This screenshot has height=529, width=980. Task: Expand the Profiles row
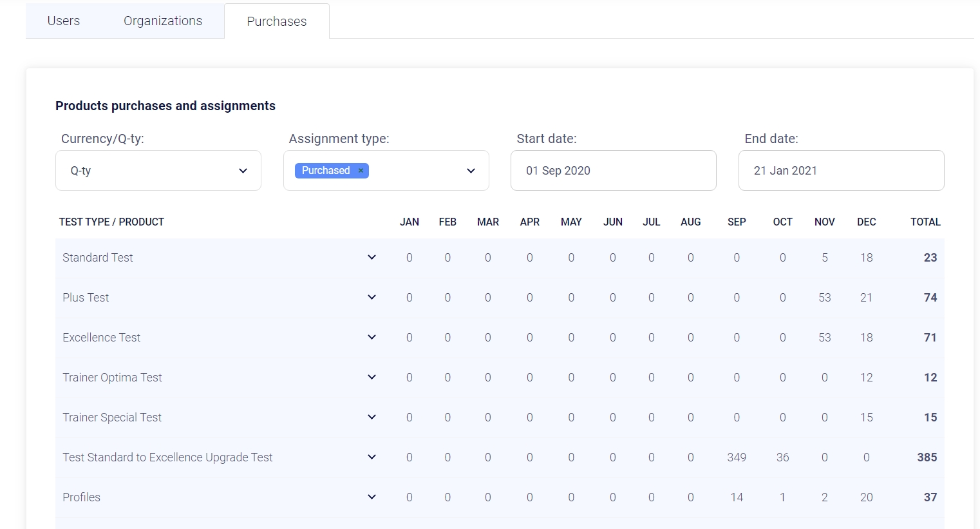[x=372, y=497]
